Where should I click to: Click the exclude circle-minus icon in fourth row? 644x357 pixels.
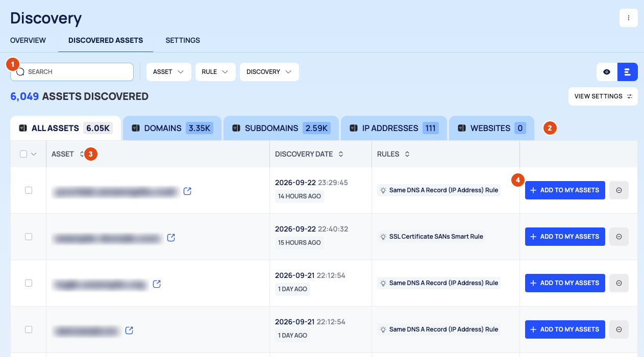(619, 329)
